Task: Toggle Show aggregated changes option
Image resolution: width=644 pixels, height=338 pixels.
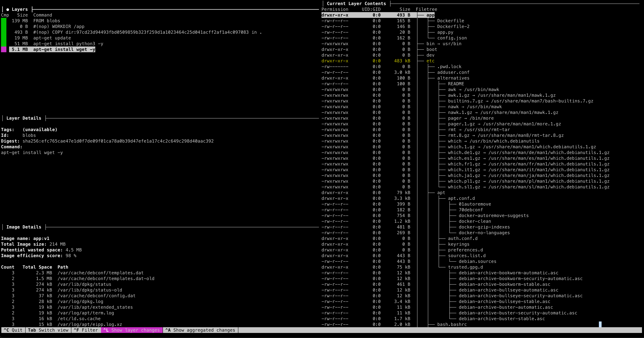Action: 200,330
